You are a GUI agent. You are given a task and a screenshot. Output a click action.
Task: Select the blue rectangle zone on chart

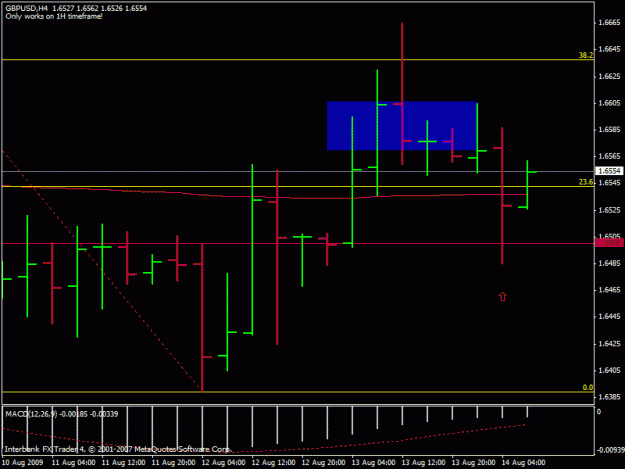[x=402, y=126]
